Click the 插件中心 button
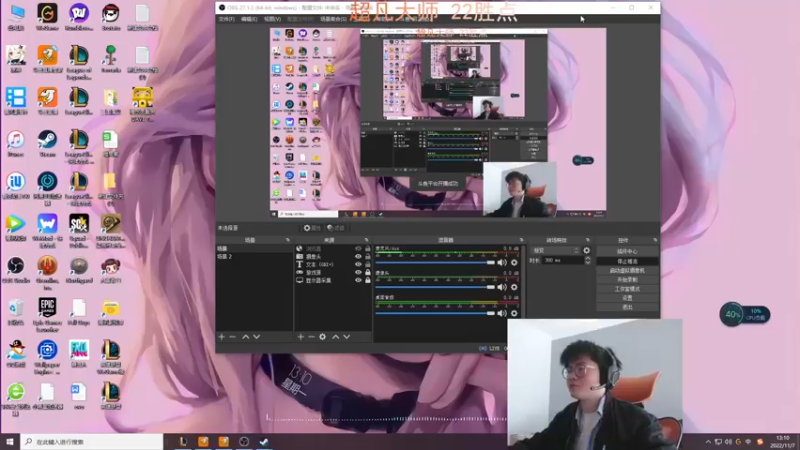Screen dimensions: 800x450 click(x=627, y=251)
